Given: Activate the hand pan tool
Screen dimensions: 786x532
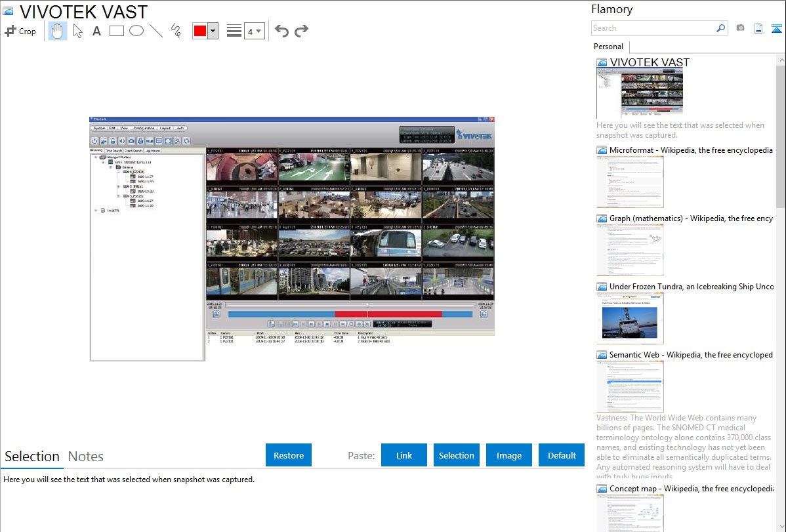Looking at the screenshot, I should [57, 31].
